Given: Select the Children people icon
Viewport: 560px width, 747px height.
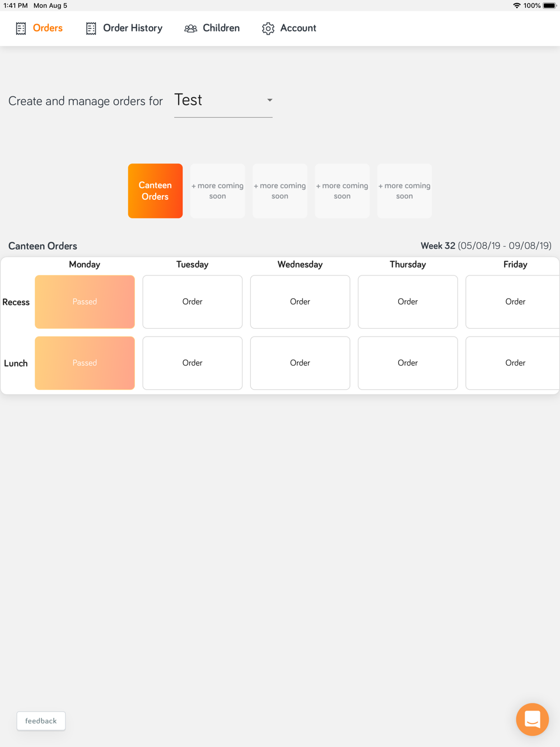Looking at the screenshot, I should [x=190, y=29].
